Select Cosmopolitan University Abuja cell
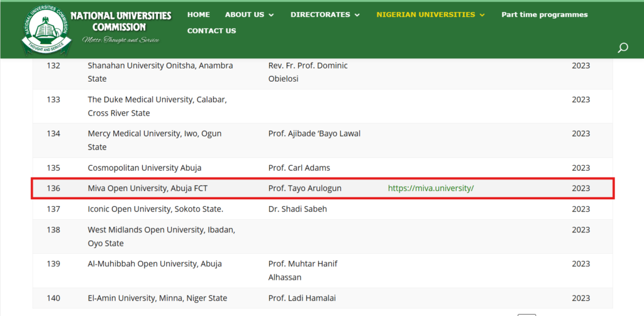Viewport: 644px width, 316px height. click(x=145, y=168)
